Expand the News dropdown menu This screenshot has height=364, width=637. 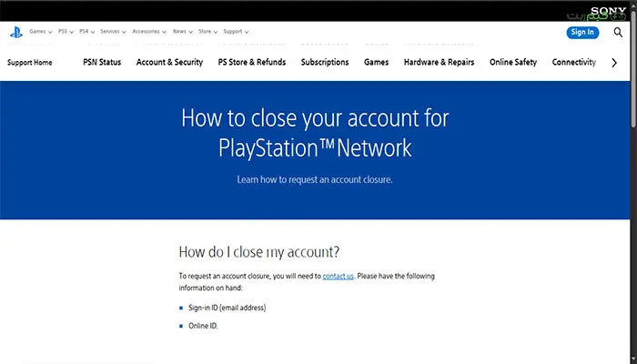click(x=183, y=32)
